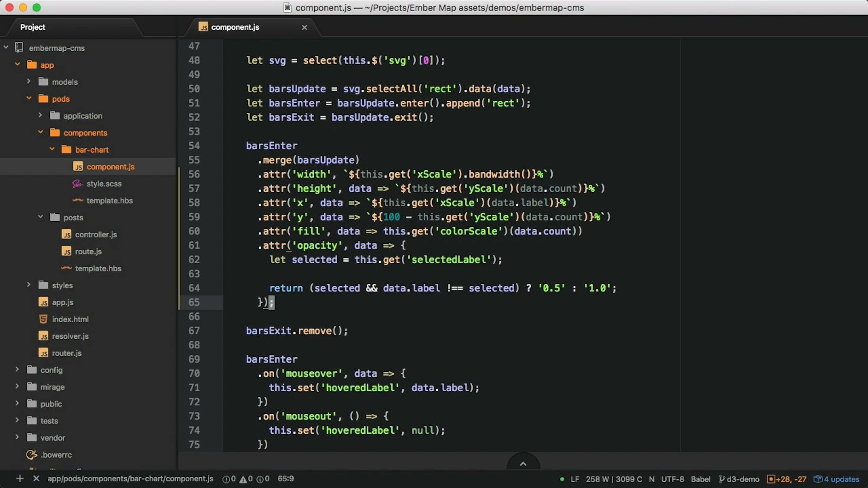The height and width of the screenshot is (488, 868).
Task: Change the Babel grammar in status bar
Action: pos(700,479)
